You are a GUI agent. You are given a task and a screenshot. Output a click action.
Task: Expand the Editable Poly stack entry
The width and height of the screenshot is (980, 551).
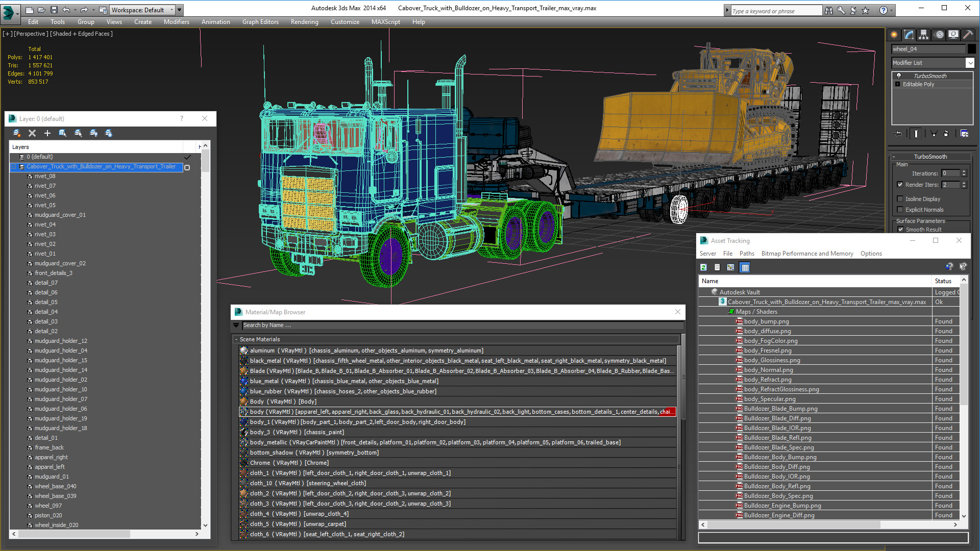click(898, 84)
